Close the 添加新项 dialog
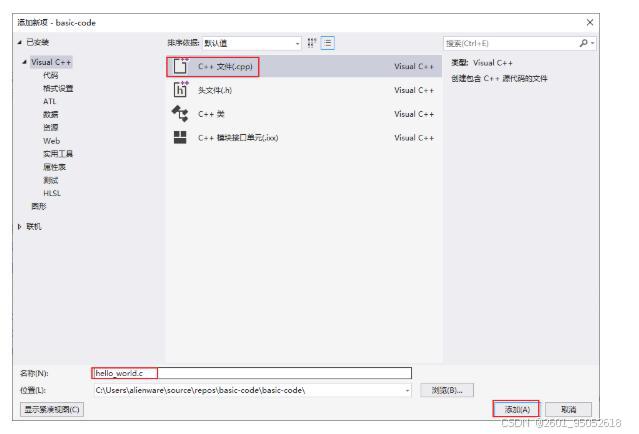Screen dimensions: 639x434 click(590, 22)
